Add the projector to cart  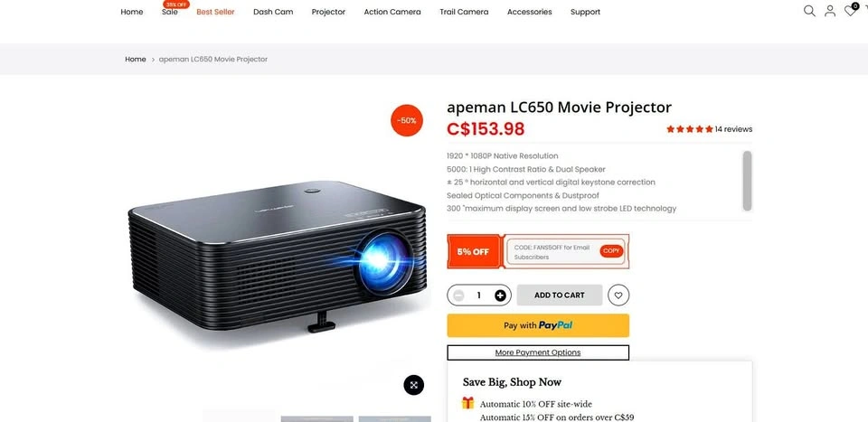pyautogui.click(x=559, y=295)
